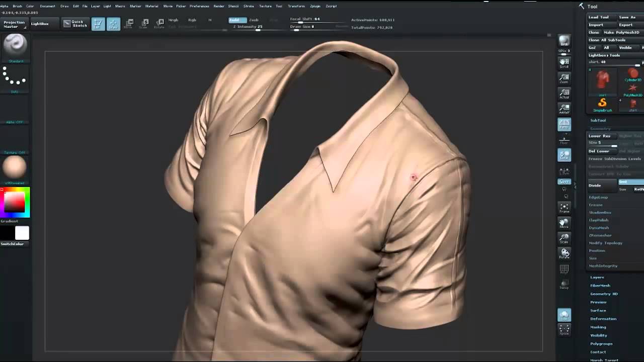Expand the Masking section
Image resolution: width=644 pixels, height=362 pixels.
[x=598, y=327]
